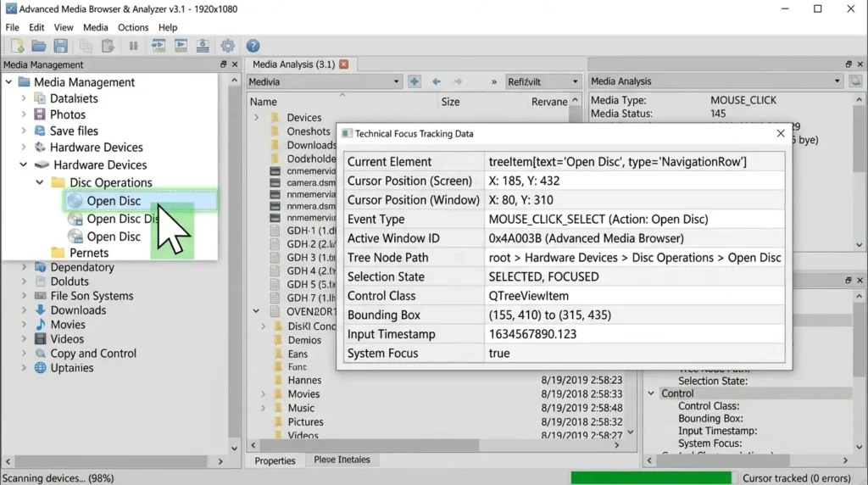The height and width of the screenshot is (485, 868).
Task: Click the icon right of Media Analysis dropdown
Action: pyautogui.click(x=856, y=81)
